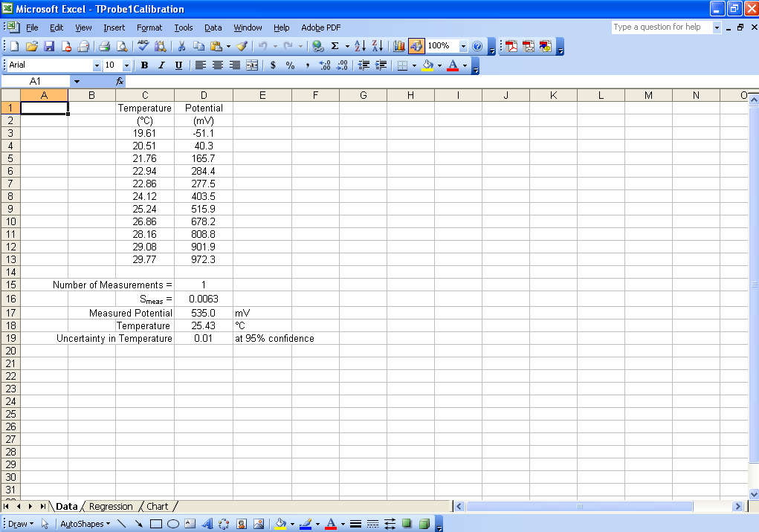759x532 pixels.
Task: Click the Drawing toolbar Line Color pen
Action: tap(306, 524)
